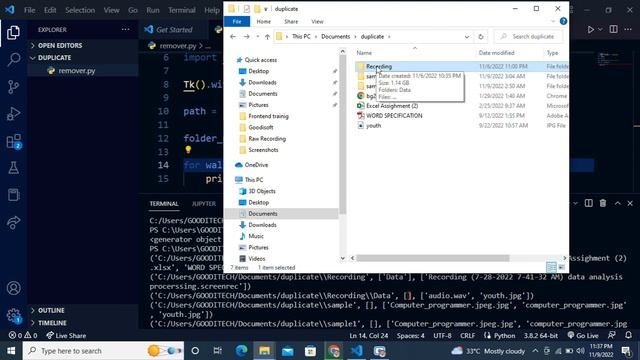The width and height of the screenshot is (640, 360).
Task: Click taskbar search box
Action: pyautogui.click(x=103, y=351)
